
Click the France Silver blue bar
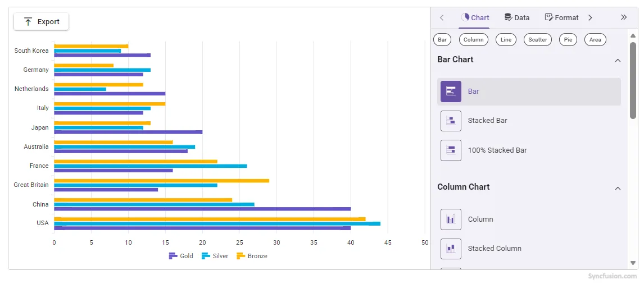coord(150,166)
